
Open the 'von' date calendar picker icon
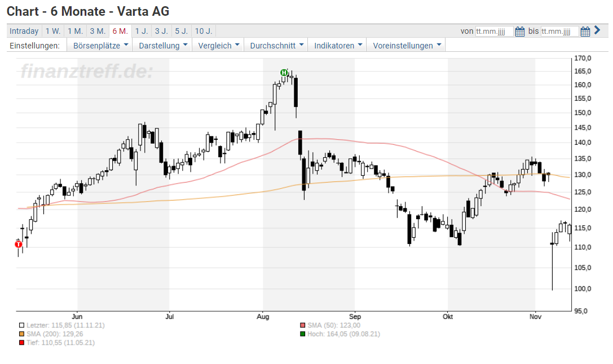tap(519, 31)
